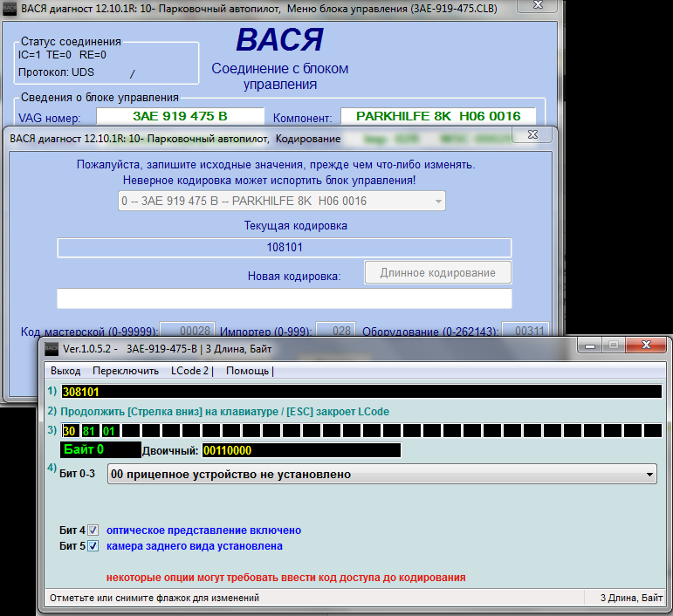Open the Помощь menu
This screenshot has width=673, height=616.
coord(248,371)
